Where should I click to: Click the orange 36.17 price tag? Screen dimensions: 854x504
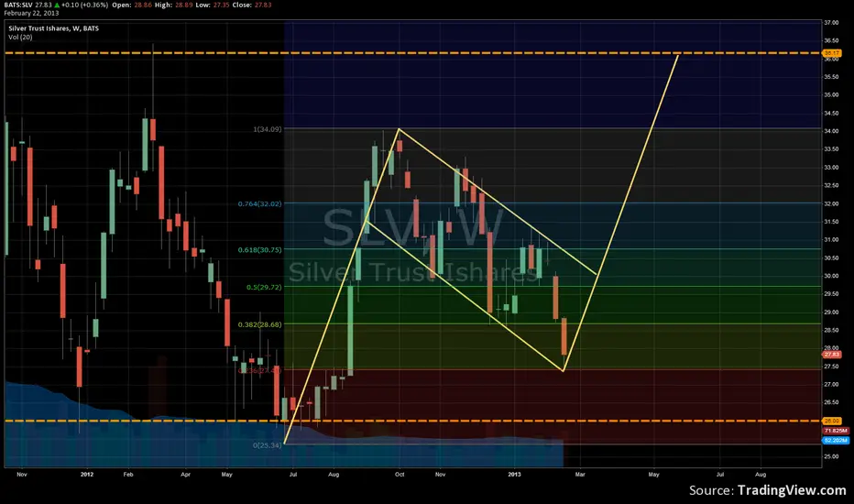pyautogui.click(x=832, y=53)
